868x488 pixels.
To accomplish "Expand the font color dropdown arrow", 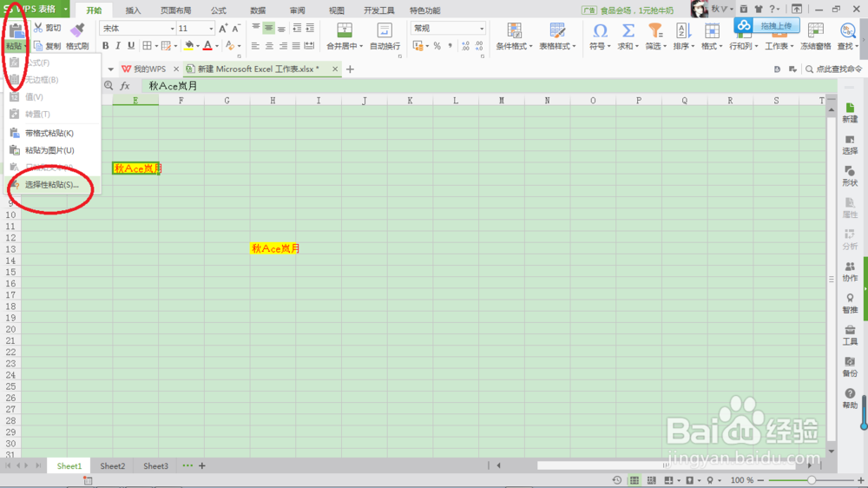I will (x=217, y=46).
